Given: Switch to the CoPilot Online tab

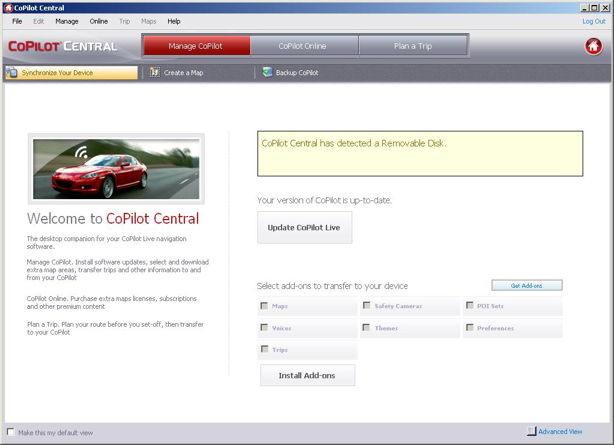Looking at the screenshot, I should click(302, 46).
